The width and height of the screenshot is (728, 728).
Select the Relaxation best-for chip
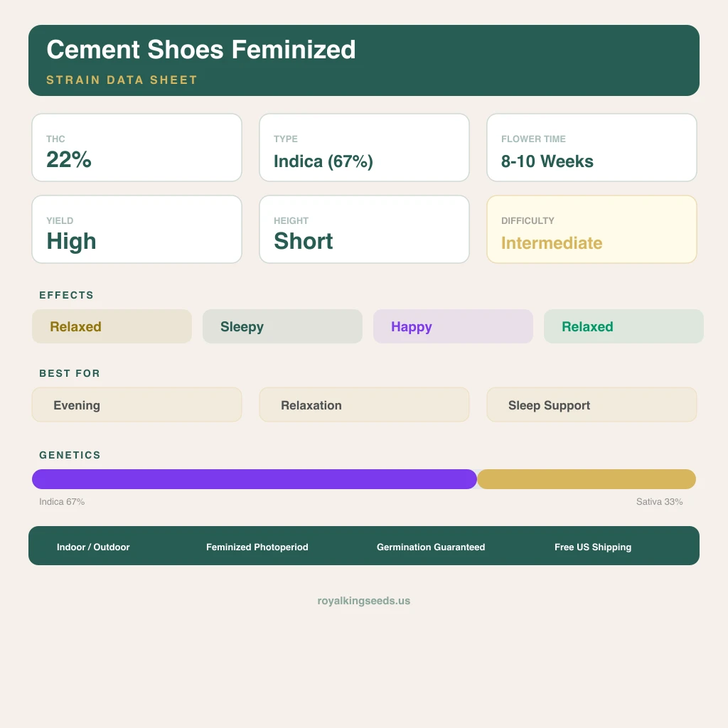[x=364, y=405]
